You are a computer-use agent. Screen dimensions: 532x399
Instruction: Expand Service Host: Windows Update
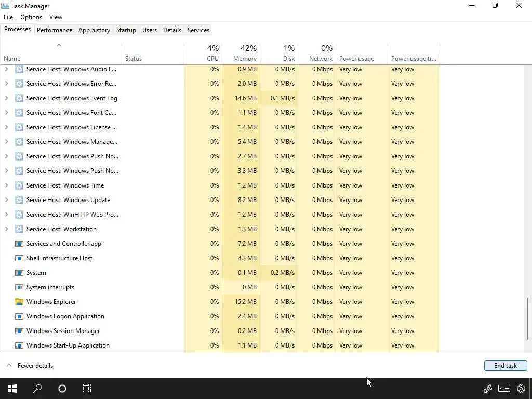tap(6, 200)
